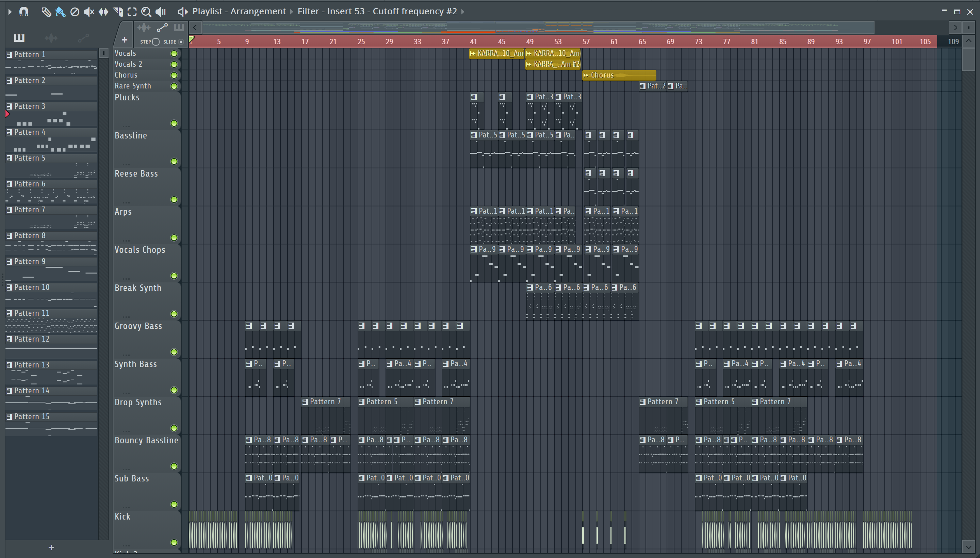Click the picker panel scrollbar handle

(x=103, y=53)
